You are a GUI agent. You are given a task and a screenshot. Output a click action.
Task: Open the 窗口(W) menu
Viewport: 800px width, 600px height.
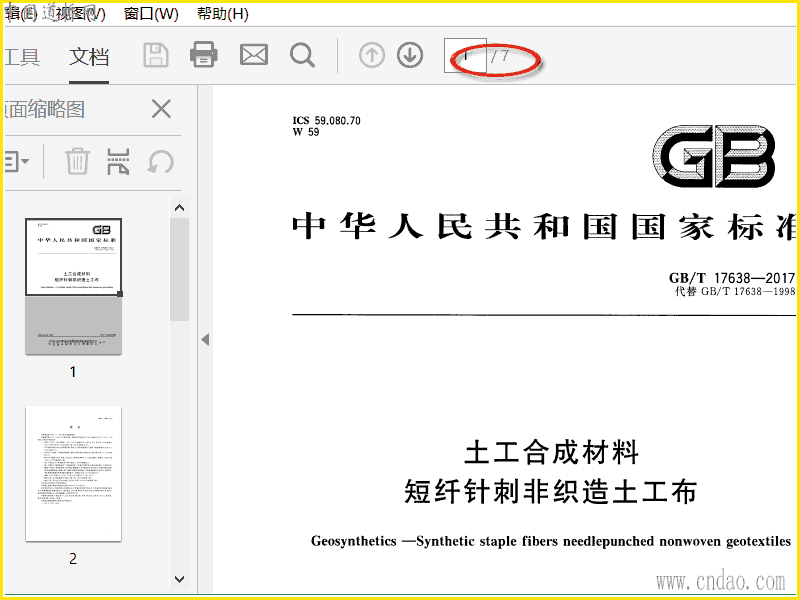(x=151, y=14)
